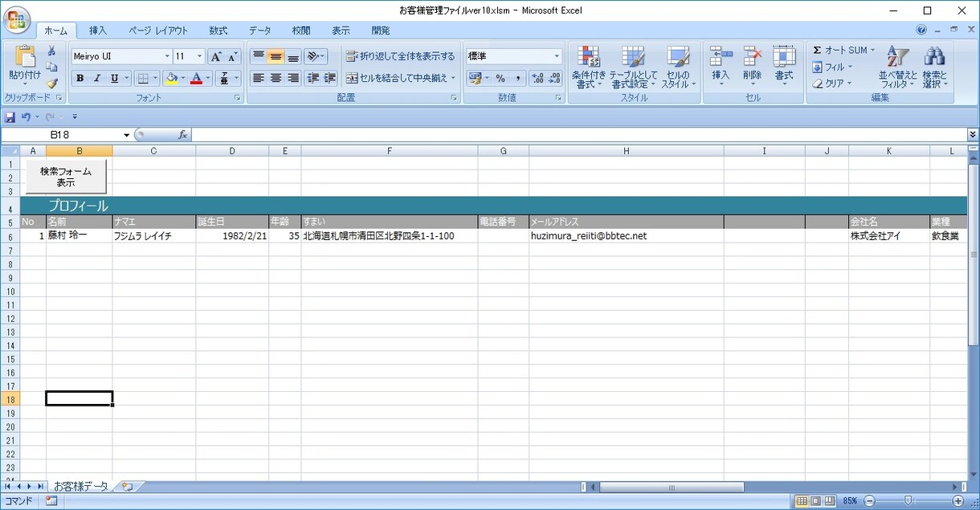Toggle bottom vertical alignment

tap(293, 56)
